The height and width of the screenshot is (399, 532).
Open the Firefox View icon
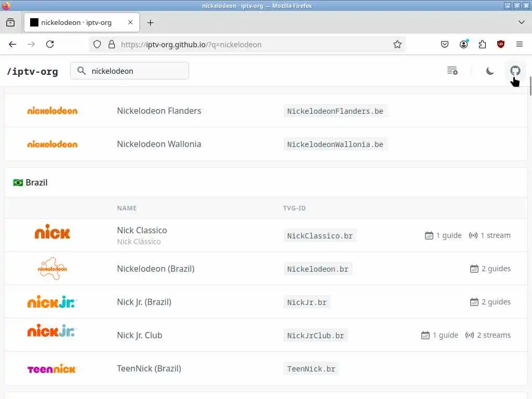[x=10, y=23]
